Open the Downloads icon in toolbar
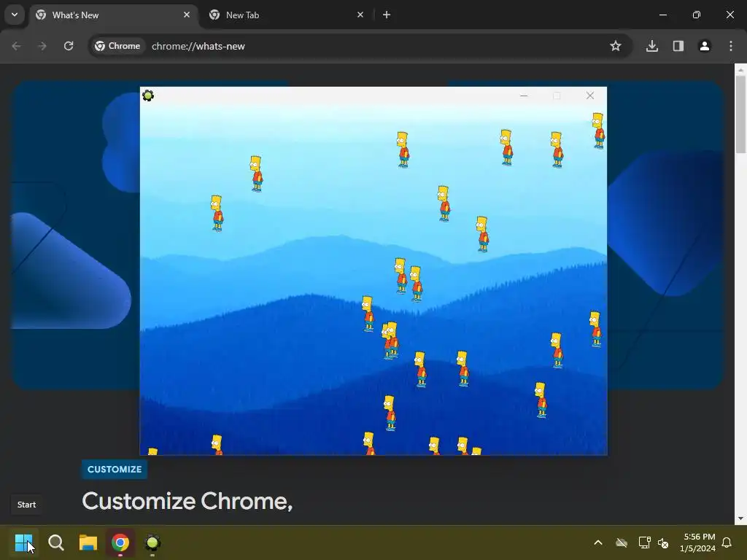 tap(651, 46)
